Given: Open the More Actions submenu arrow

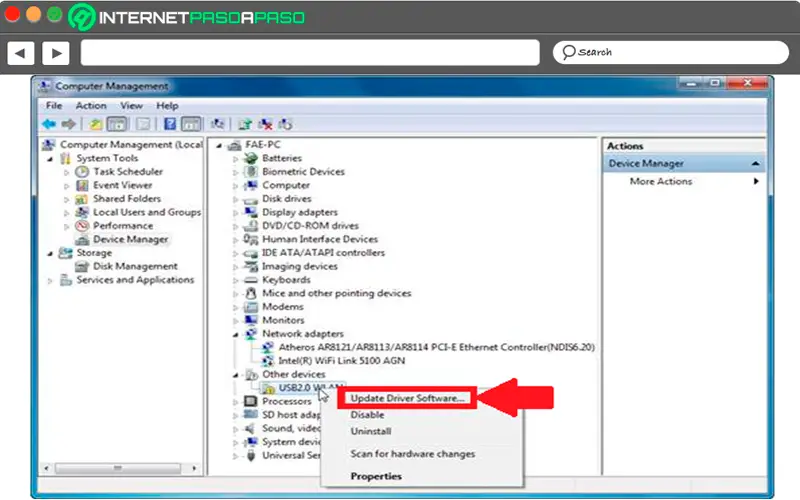Looking at the screenshot, I should [x=756, y=181].
